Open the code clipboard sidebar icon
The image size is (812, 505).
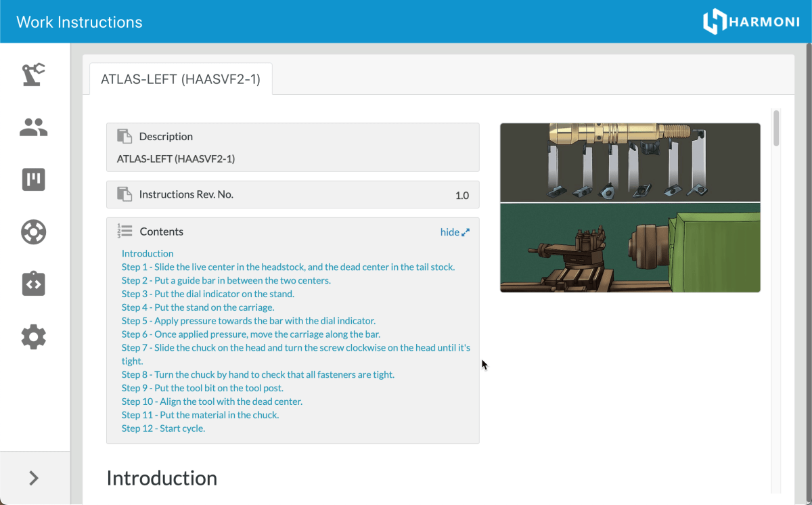pos(33,284)
